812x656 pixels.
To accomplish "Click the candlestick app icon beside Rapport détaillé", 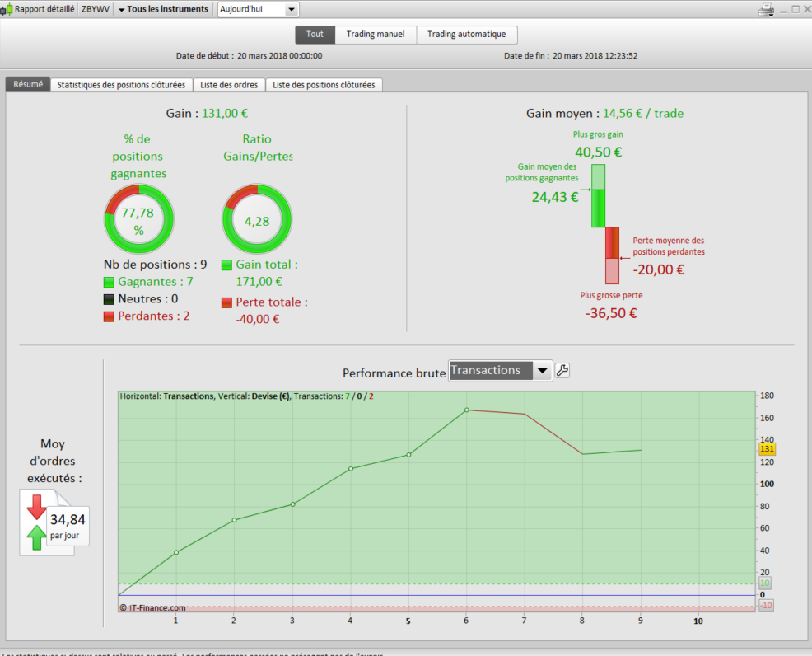I will point(7,10).
